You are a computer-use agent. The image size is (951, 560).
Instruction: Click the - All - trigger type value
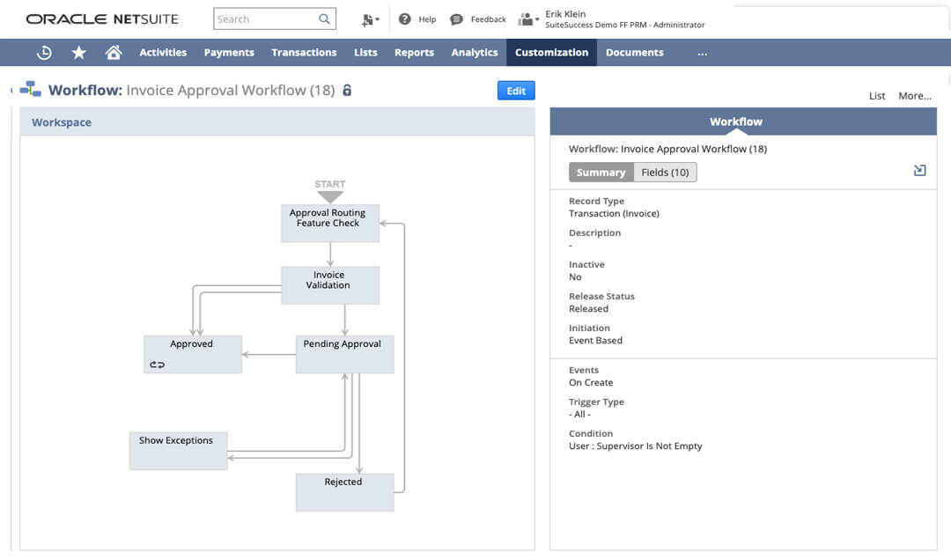click(579, 415)
